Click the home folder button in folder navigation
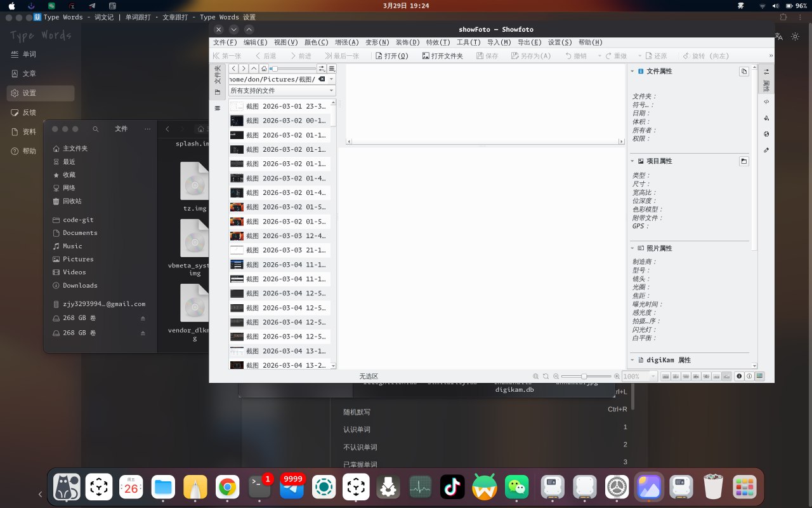812x508 pixels. pyautogui.click(x=263, y=69)
